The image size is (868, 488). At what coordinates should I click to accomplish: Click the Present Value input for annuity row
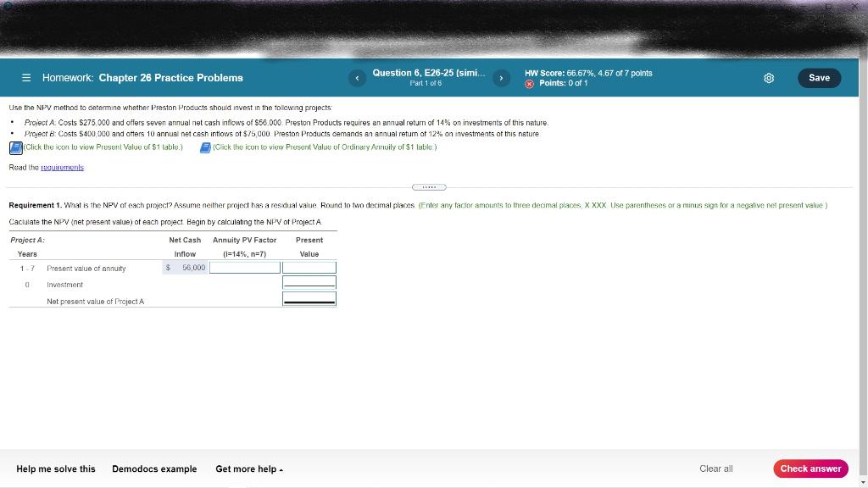[309, 268]
